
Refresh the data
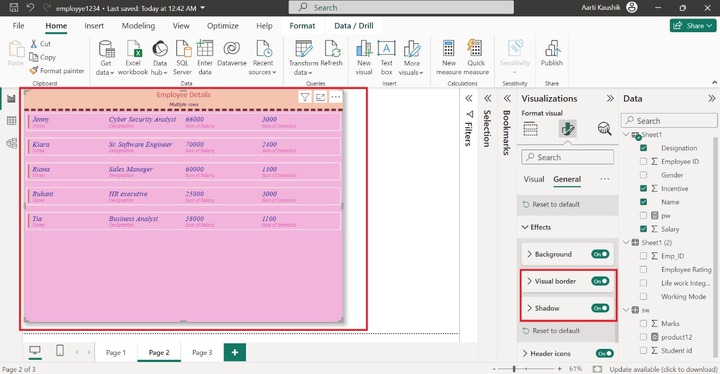tap(332, 54)
